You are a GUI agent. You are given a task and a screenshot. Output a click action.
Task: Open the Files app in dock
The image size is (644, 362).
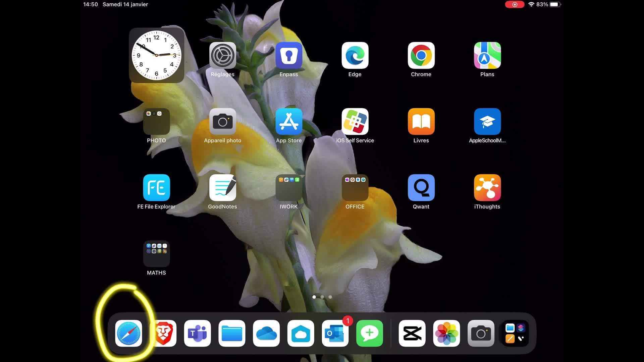point(232,333)
